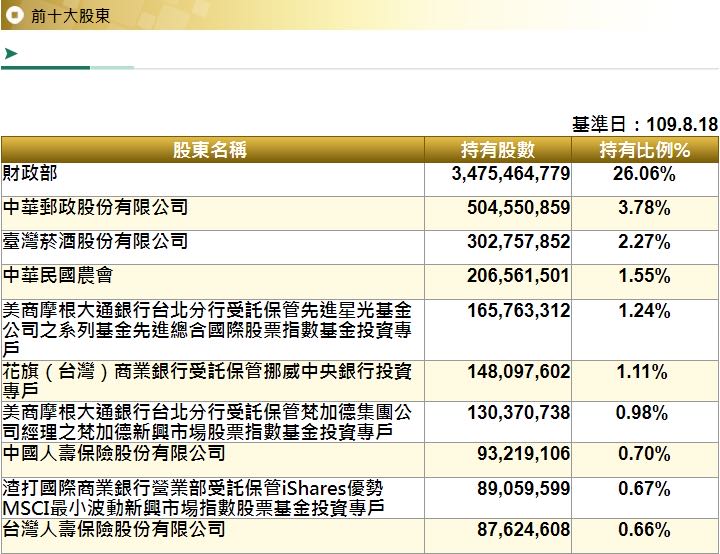The width and height of the screenshot is (720, 554).
Task: Click percentage 3.78%
Action: coord(644,208)
